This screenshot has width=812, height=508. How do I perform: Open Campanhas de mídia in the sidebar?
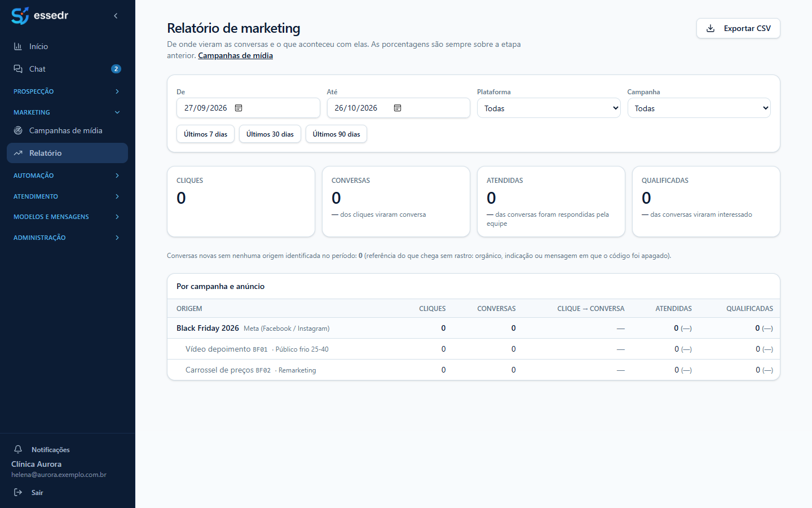tap(68, 130)
